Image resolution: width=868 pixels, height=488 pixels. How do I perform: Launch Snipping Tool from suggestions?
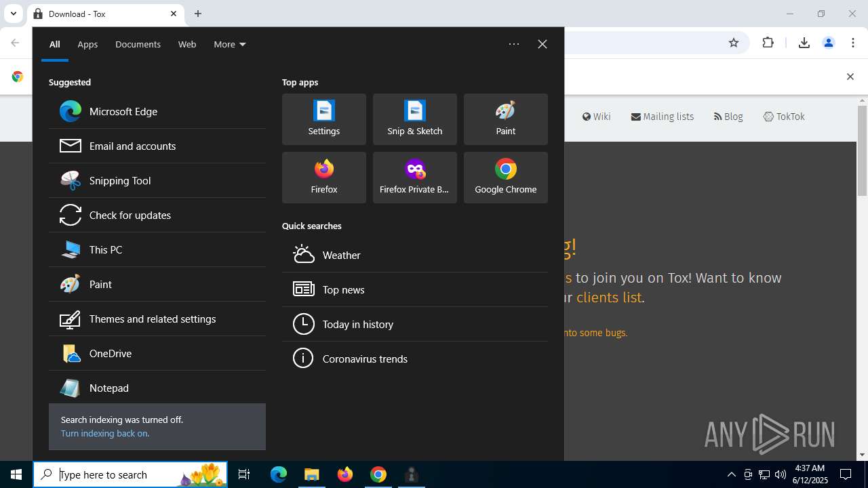click(x=157, y=180)
